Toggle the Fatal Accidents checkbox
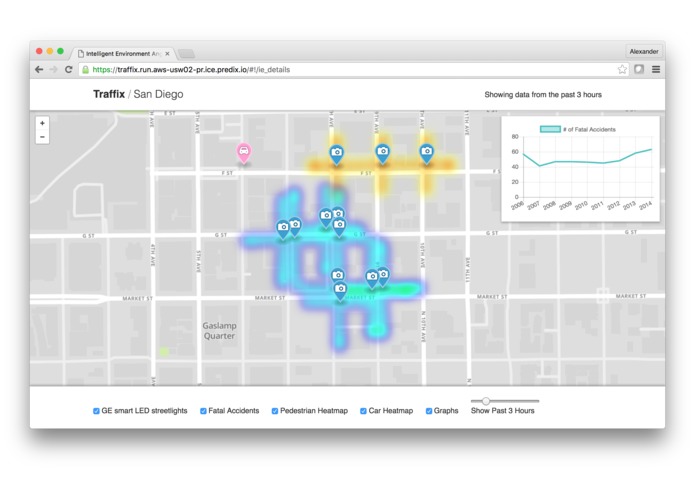 [x=203, y=411]
